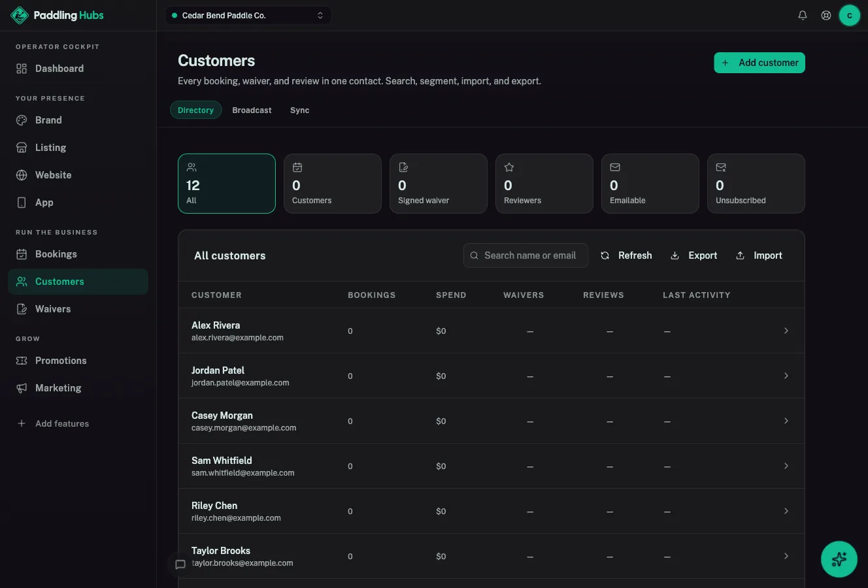Click the envelope icon on Emailable card

615,167
